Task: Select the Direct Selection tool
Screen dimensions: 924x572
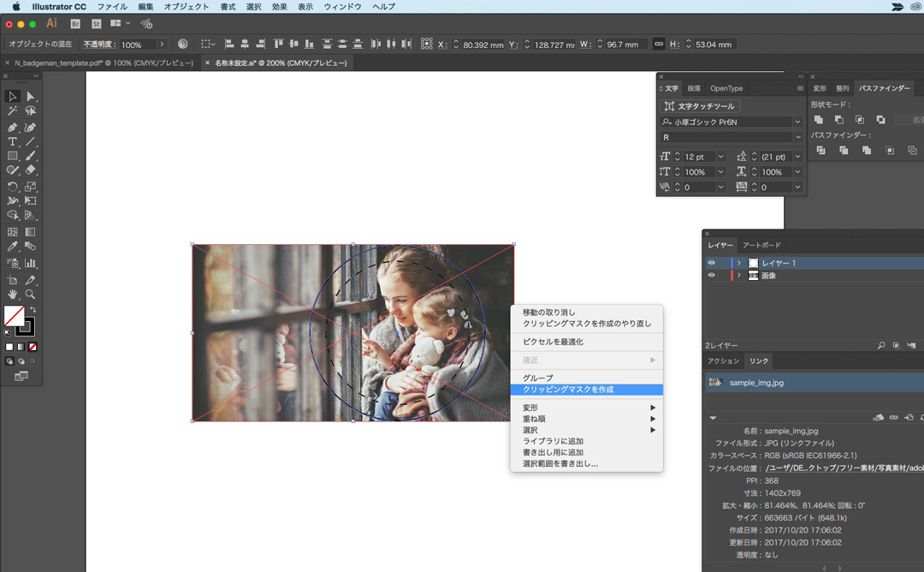Action: 31,96
